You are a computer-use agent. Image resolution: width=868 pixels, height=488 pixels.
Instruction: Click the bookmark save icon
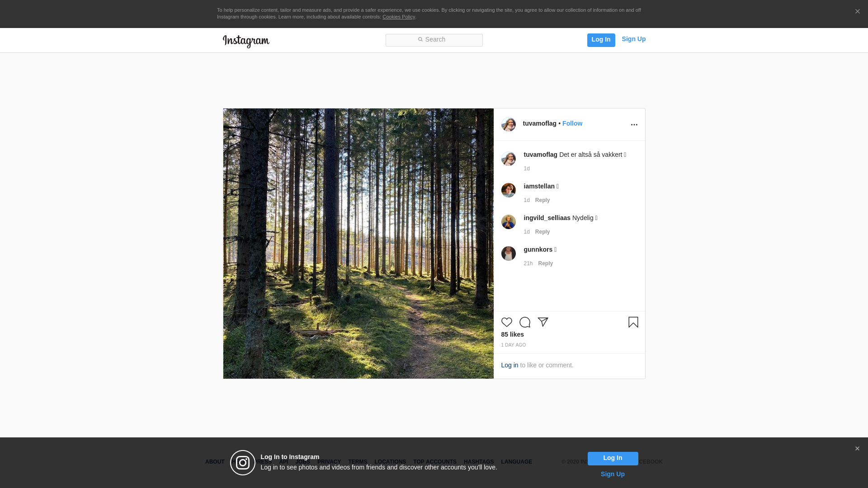click(x=633, y=322)
